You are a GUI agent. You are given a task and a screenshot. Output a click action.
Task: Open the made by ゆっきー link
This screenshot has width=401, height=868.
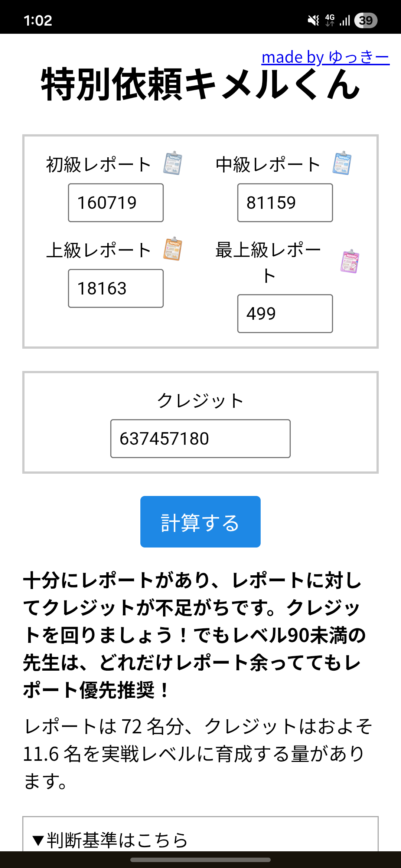[x=325, y=57]
